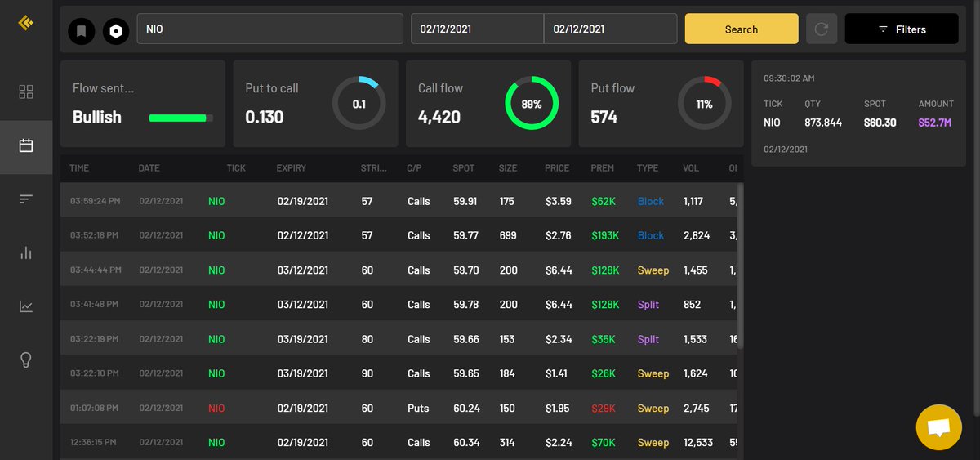Sort by EXPIRY column header
The width and height of the screenshot is (980, 460).
pos(292,168)
